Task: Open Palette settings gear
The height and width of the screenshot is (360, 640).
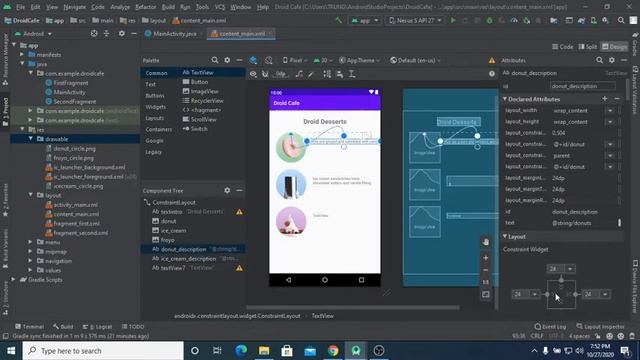Action: (x=227, y=60)
